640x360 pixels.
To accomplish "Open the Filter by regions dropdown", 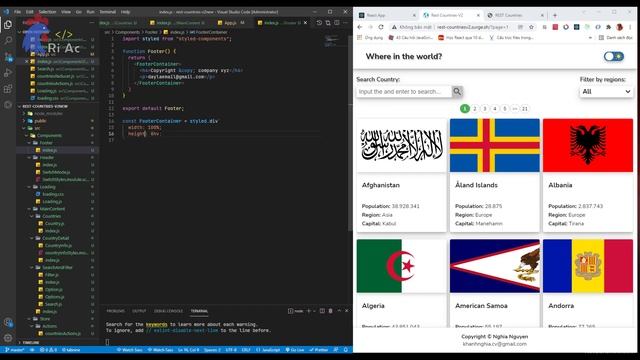I will click(x=606, y=91).
